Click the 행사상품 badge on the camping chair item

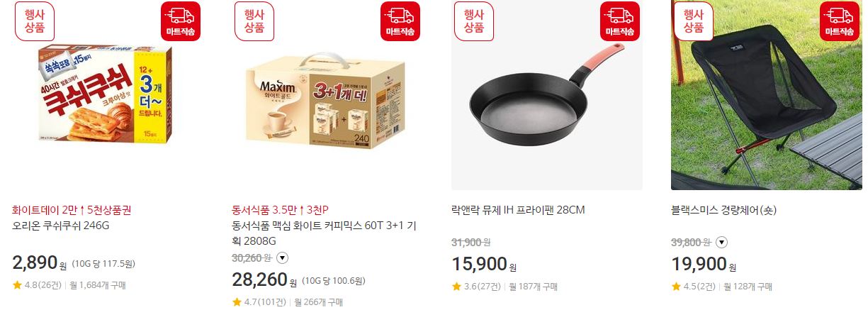click(x=694, y=21)
